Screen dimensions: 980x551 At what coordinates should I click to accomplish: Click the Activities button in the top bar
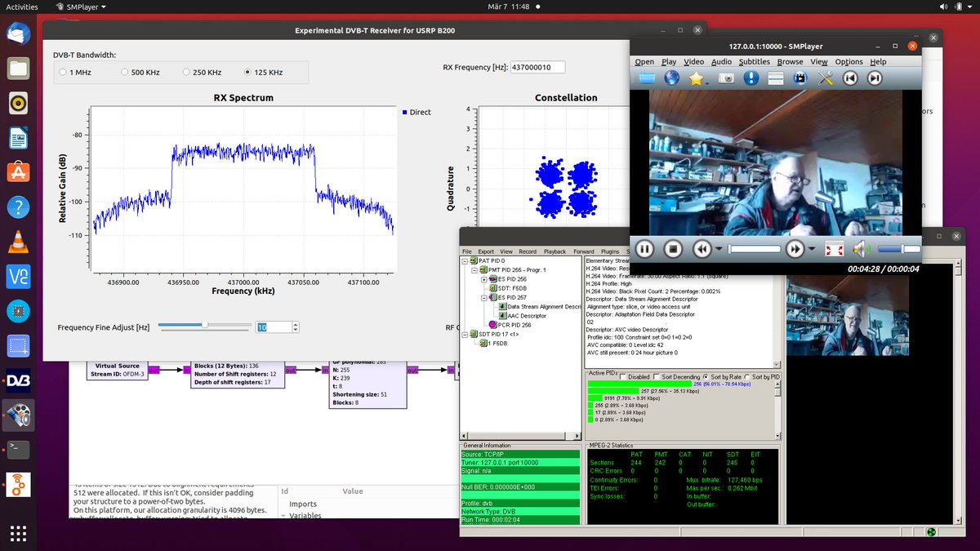22,6
